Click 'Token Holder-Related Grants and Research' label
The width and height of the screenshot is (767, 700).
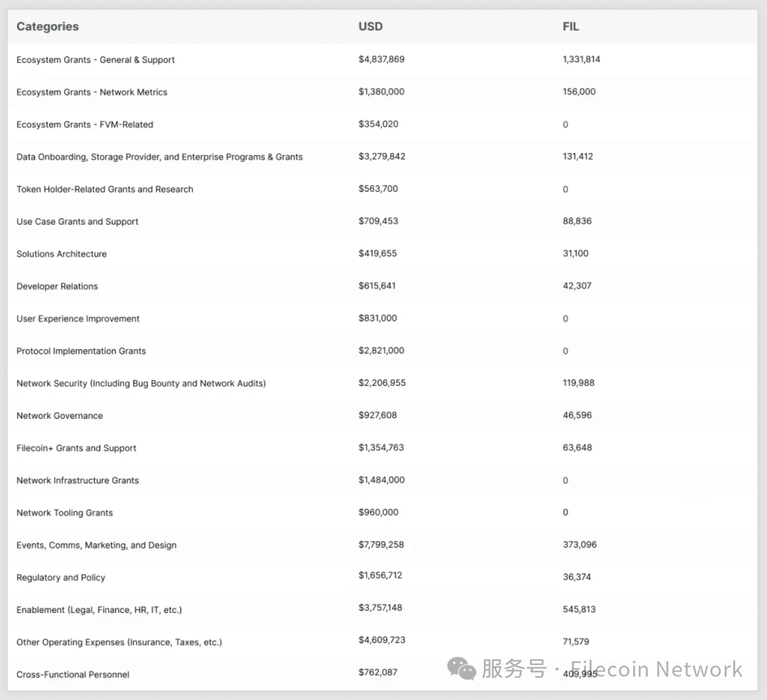(x=104, y=189)
